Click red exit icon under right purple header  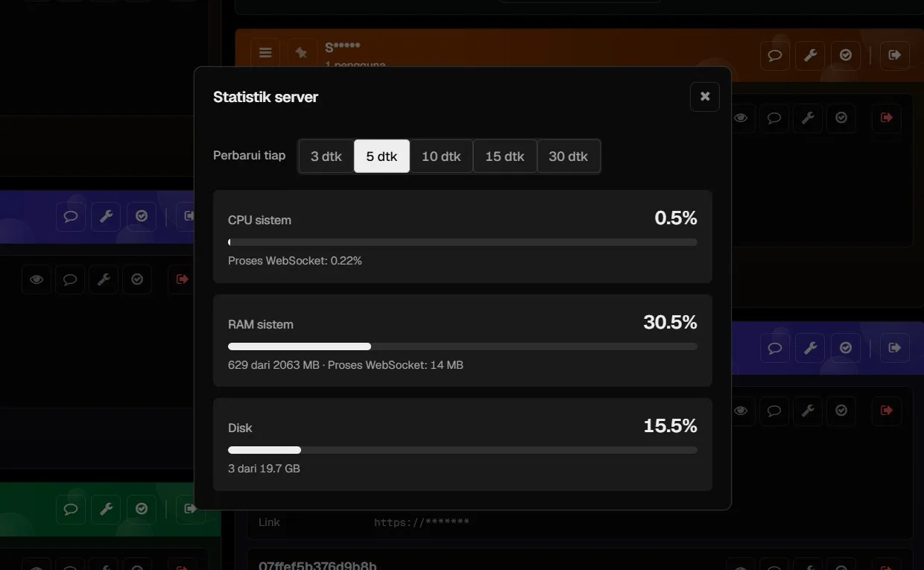[887, 411]
